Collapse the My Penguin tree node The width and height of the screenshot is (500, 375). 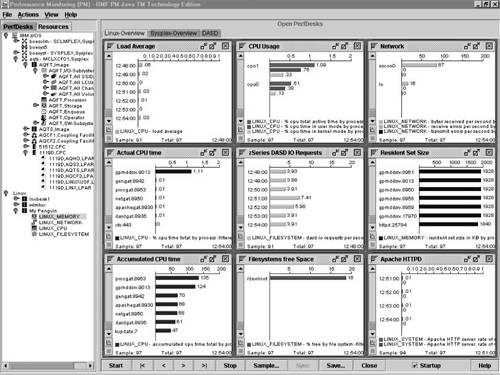click(x=16, y=211)
